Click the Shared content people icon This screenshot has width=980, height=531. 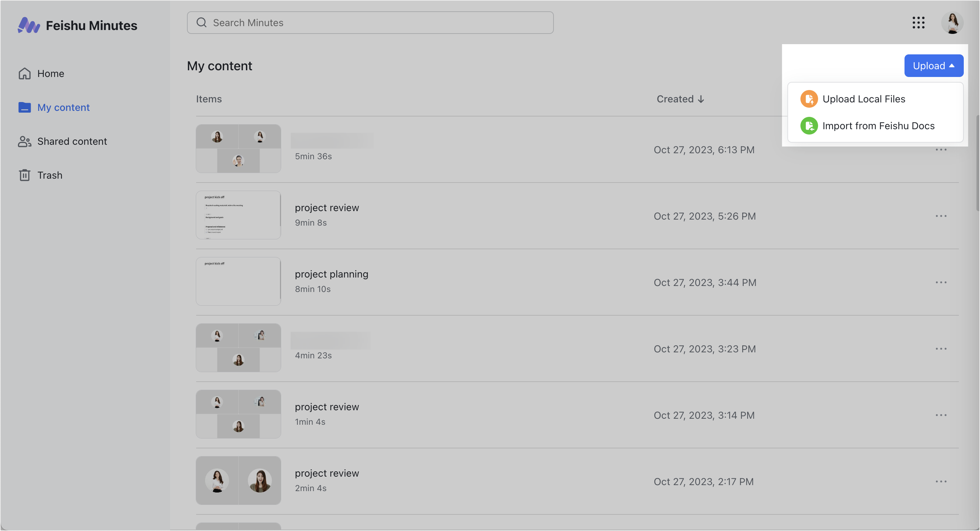[25, 141]
